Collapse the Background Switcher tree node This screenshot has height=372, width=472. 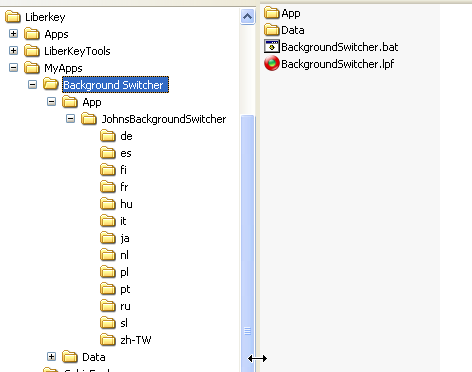click(x=32, y=85)
